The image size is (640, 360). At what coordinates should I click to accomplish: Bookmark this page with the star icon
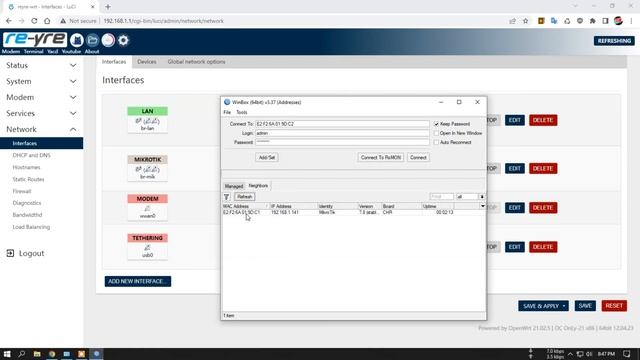526,21
